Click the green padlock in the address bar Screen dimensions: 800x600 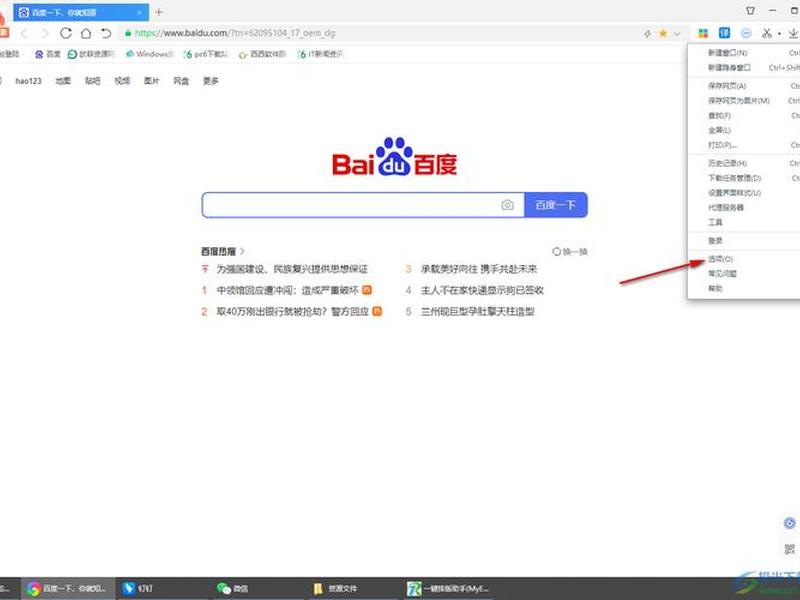click(x=128, y=33)
